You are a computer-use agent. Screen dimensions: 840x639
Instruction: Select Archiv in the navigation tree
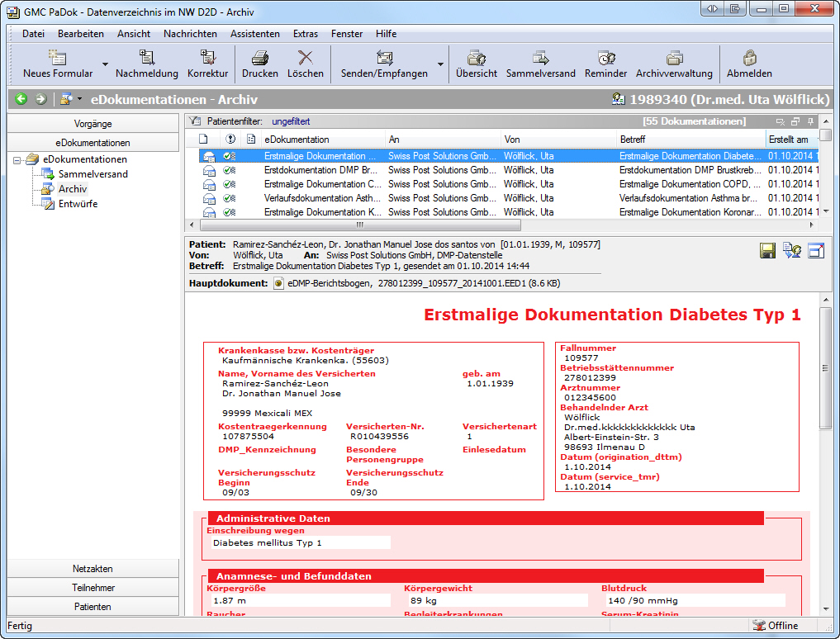[x=73, y=189]
